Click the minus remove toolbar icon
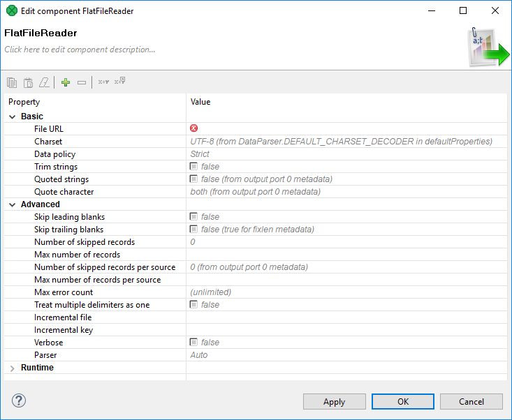The height and width of the screenshot is (420, 512). point(82,82)
